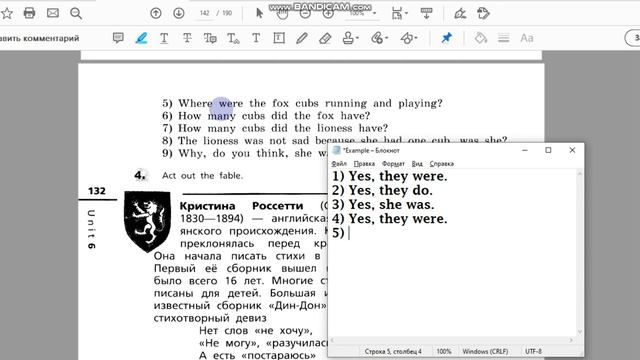Maximize the Notepad window

point(548,150)
